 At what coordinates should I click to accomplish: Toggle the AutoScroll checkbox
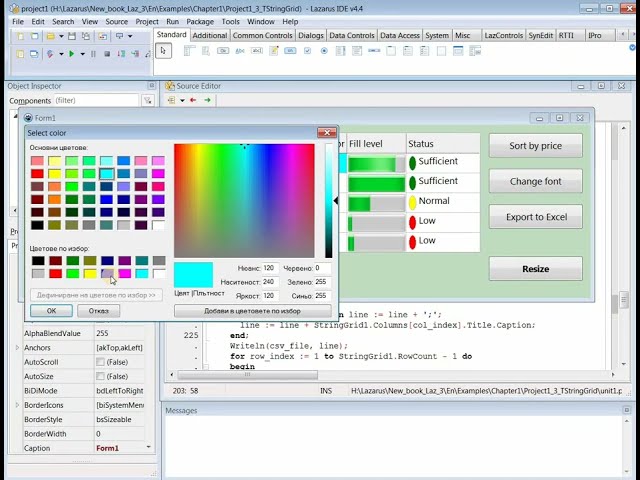point(100,362)
